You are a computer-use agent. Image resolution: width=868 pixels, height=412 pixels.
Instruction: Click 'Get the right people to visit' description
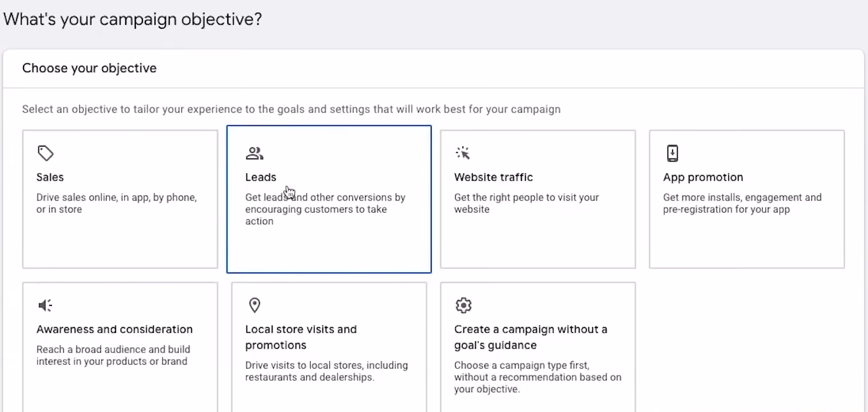(x=527, y=203)
